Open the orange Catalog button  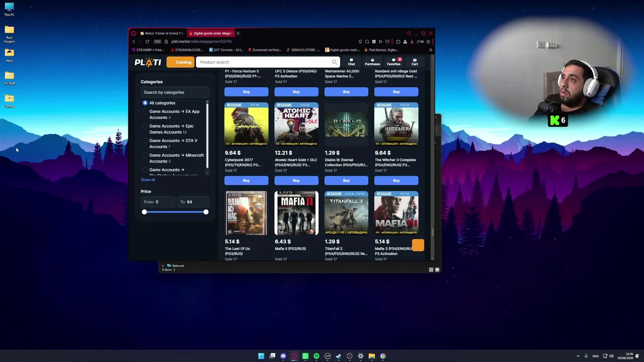[180, 62]
